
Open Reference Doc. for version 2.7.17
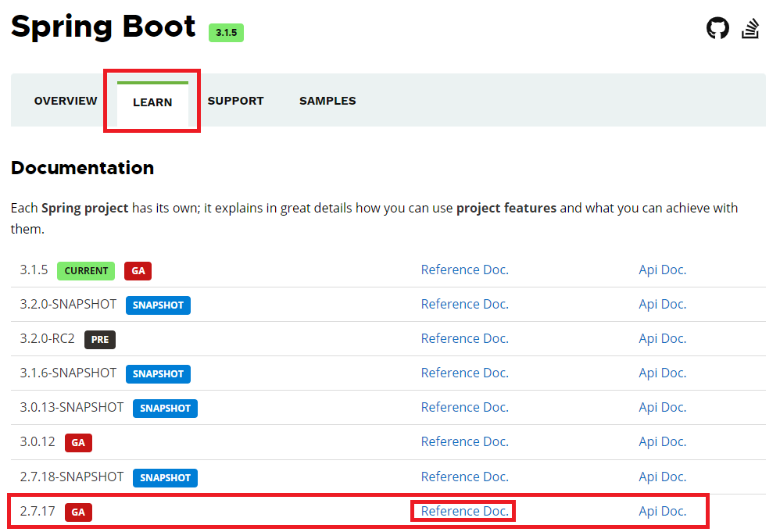(464, 511)
